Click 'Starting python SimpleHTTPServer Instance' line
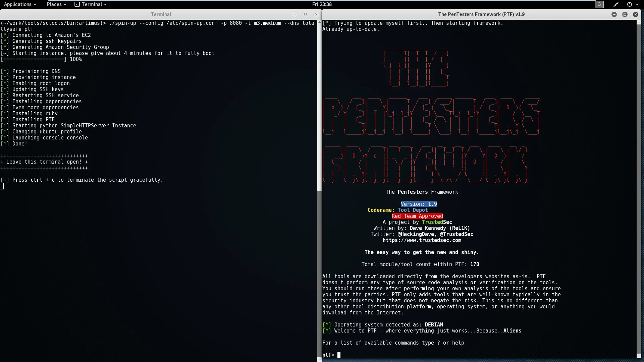Image resolution: width=644 pixels, height=362 pixels. tap(68, 126)
